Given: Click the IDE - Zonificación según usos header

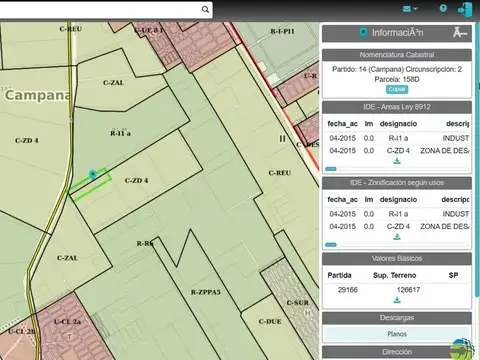Looking at the screenshot, I should [x=397, y=183].
